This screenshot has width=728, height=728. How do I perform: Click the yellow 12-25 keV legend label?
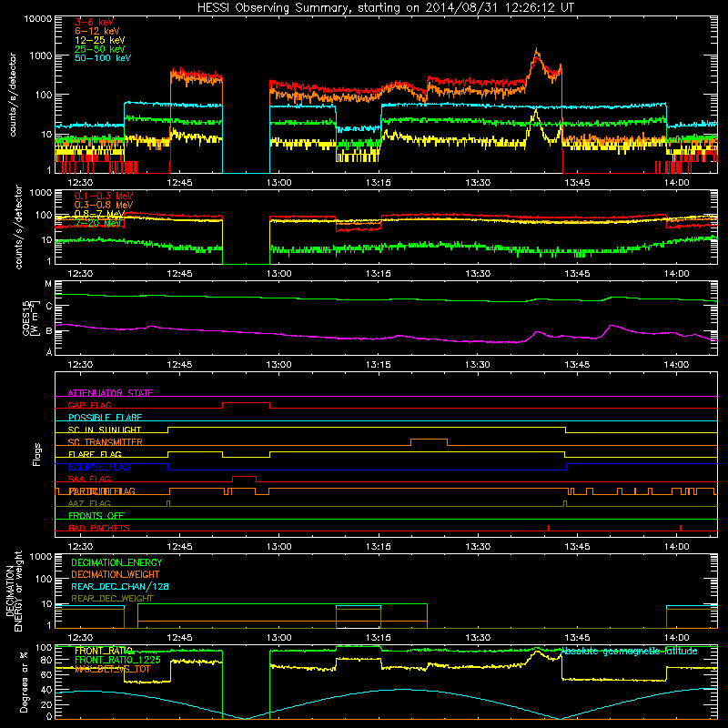coord(100,40)
